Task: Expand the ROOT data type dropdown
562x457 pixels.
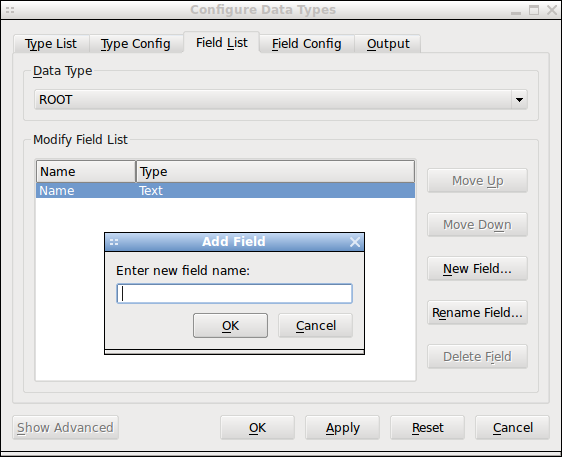Action: point(281,100)
